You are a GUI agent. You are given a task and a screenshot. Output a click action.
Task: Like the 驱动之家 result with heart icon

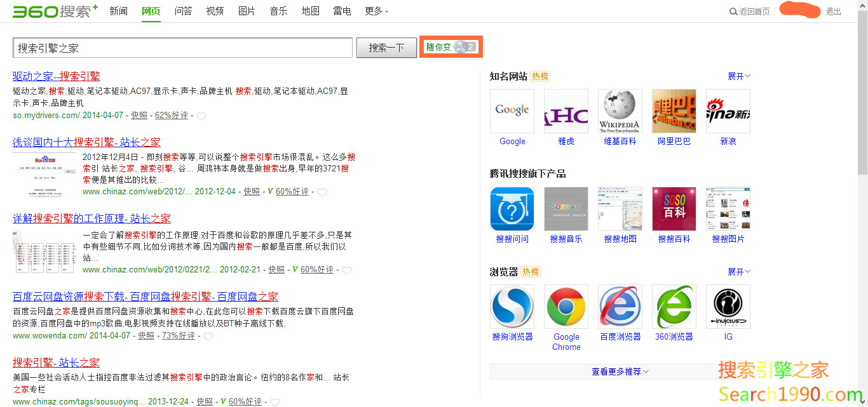[x=201, y=116]
